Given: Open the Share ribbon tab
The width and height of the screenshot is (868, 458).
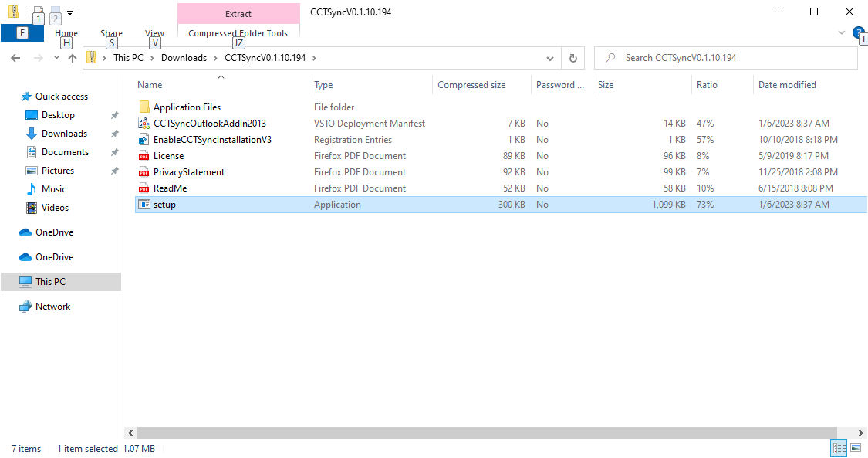Looking at the screenshot, I should tap(111, 33).
